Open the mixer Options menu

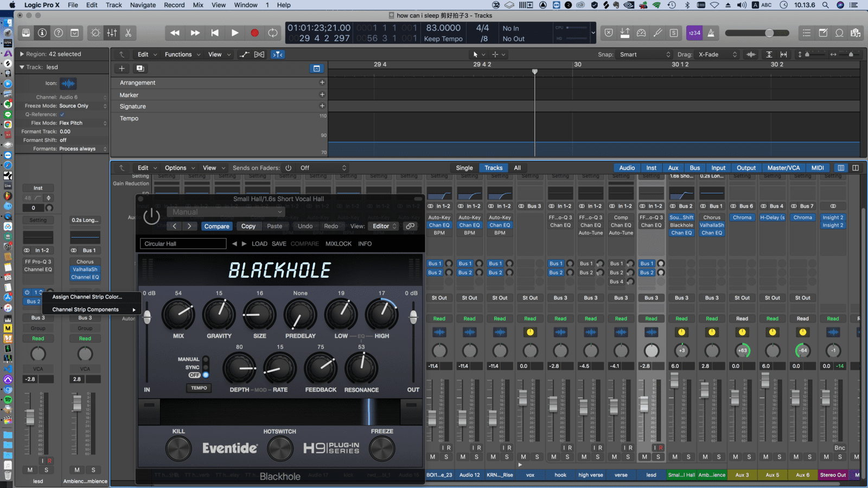pyautogui.click(x=179, y=168)
